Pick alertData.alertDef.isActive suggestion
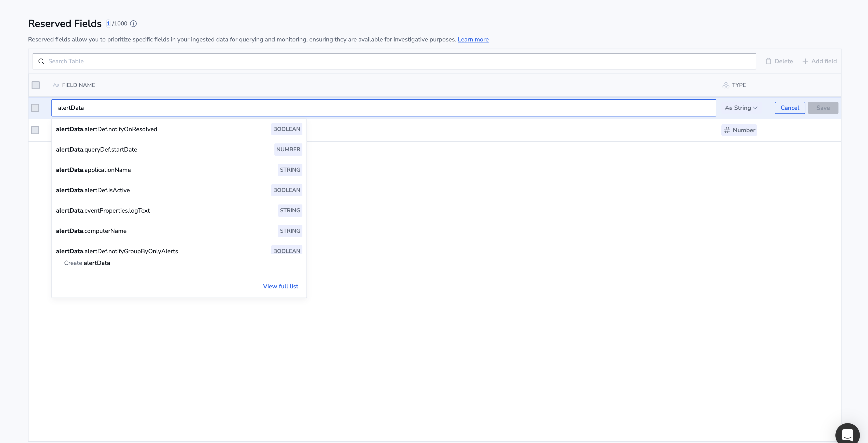The width and height of the screenshot is (868, 443). 179,190
